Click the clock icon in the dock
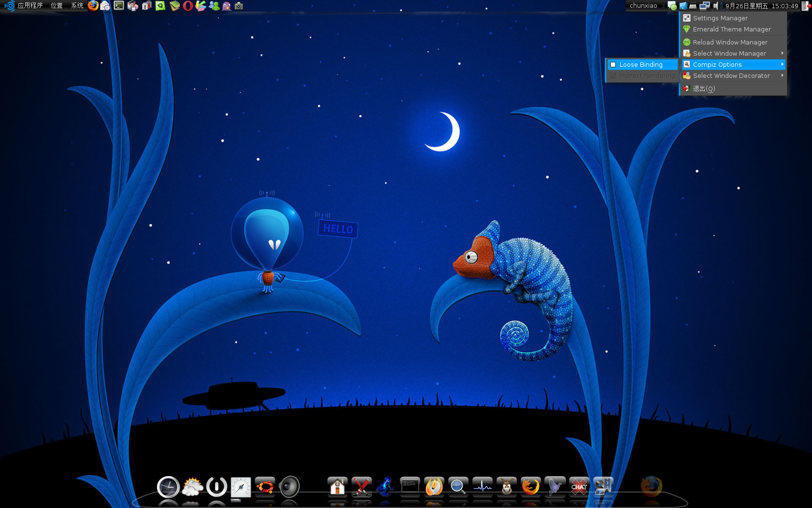The image size is (812, 508). 168,487
